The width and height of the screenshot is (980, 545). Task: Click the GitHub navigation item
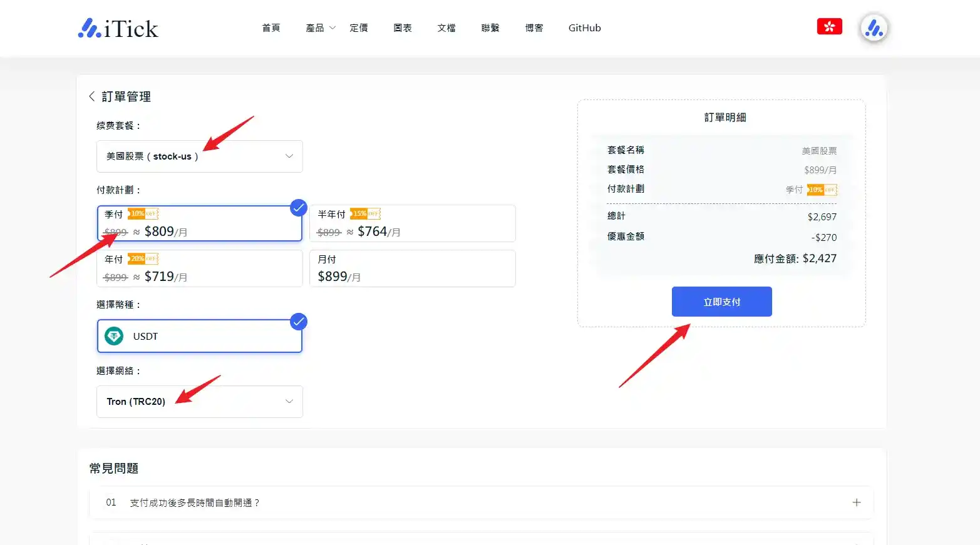click(x=584, y=28)
